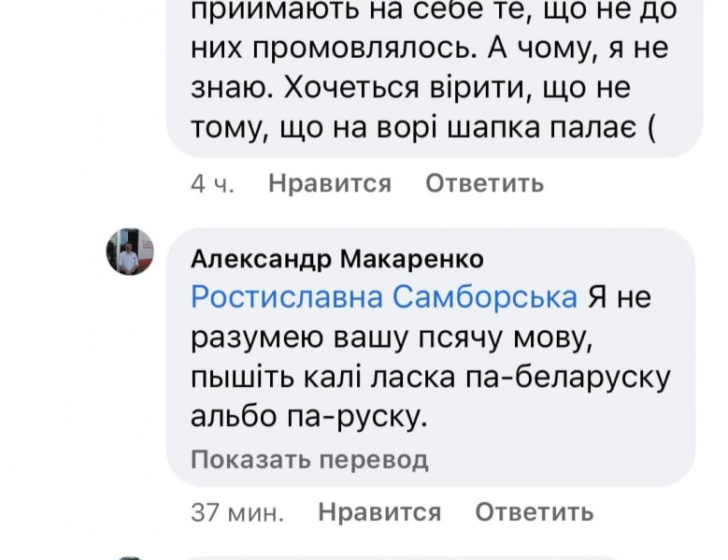728x560 pixels.
Task: Click the words 'вашу псячу мову'
Action: tap(445, 337)
